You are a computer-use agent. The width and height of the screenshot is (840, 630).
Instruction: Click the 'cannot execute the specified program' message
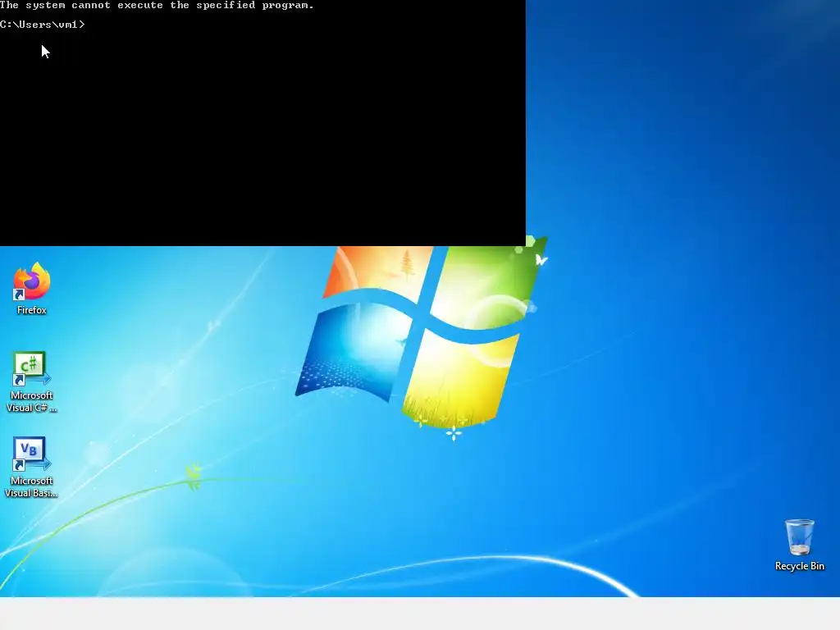tap(193, 6)
